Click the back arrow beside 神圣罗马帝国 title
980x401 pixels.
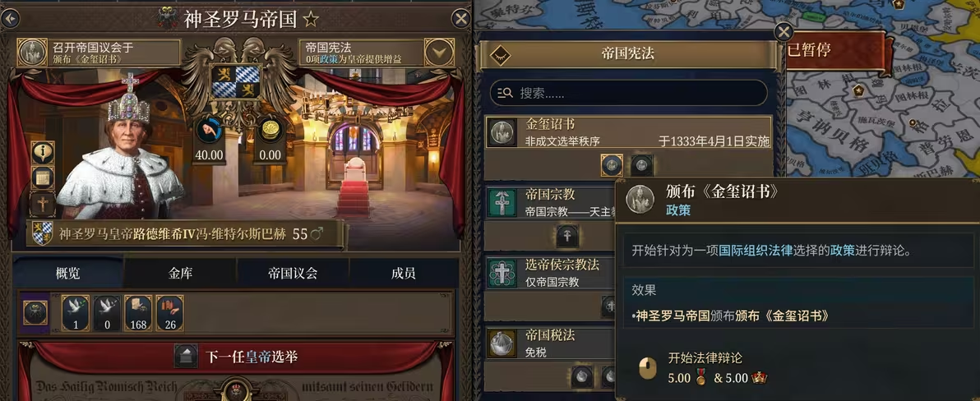10,19
